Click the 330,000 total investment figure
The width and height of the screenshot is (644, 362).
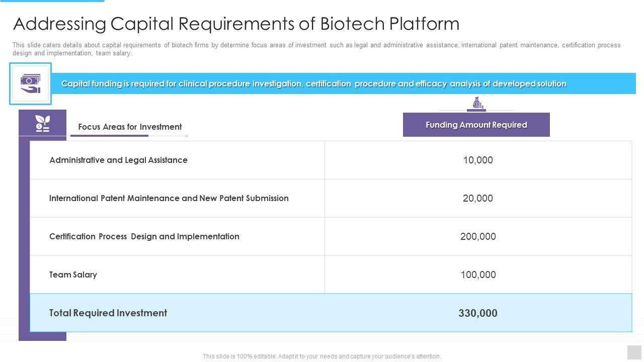pyautogui.click(x=477, y=313)
